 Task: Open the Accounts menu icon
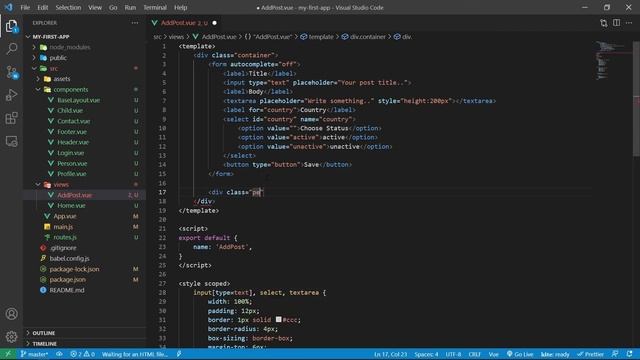(x=11, y=314)
